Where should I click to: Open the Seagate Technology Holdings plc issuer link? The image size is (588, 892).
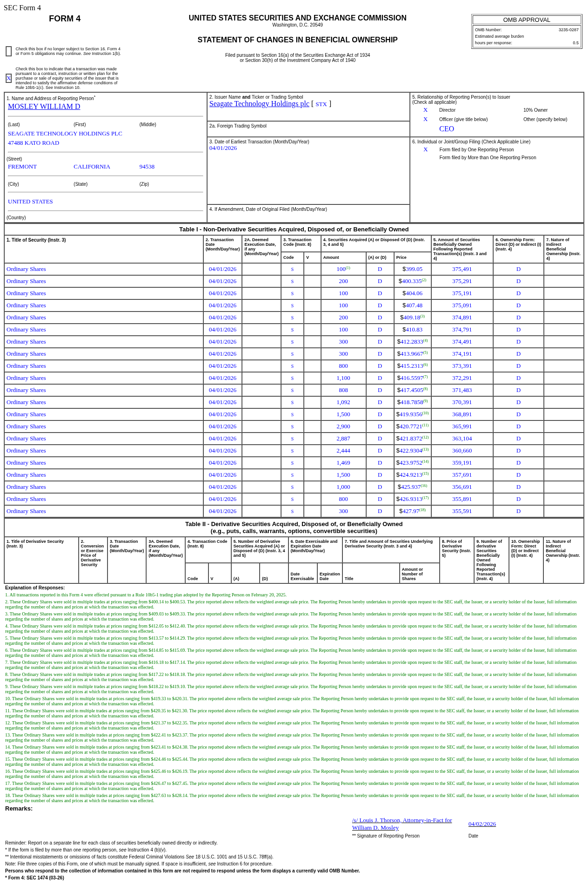click(x=259, y=104)
